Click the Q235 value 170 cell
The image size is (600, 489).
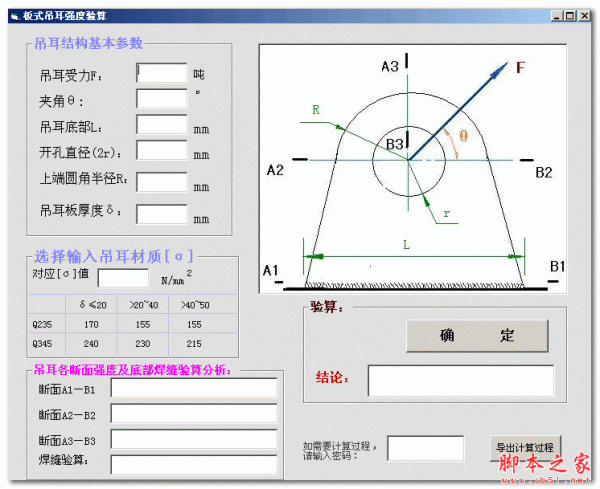click(x=91, y=324)
